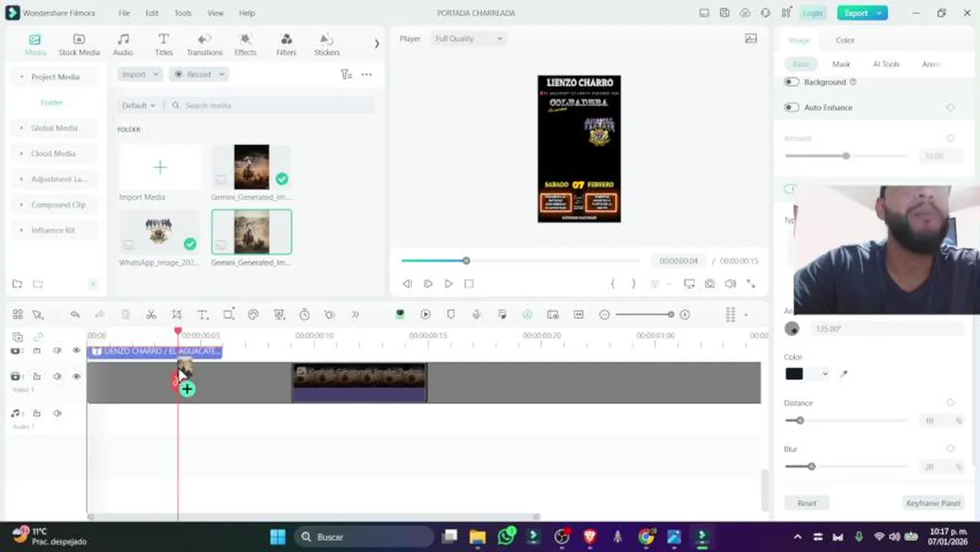Open the Stock Media tab
The image size is (980, 552).
pyautogui.click(x=79, y=45)
